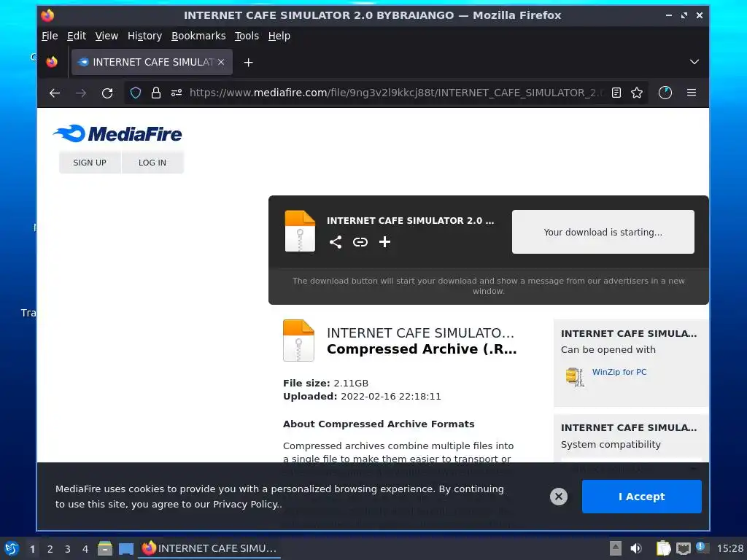Open the Firefox account/sync circle icon
The height and width of the screenshot is (560, 747).
click(665, 93)
